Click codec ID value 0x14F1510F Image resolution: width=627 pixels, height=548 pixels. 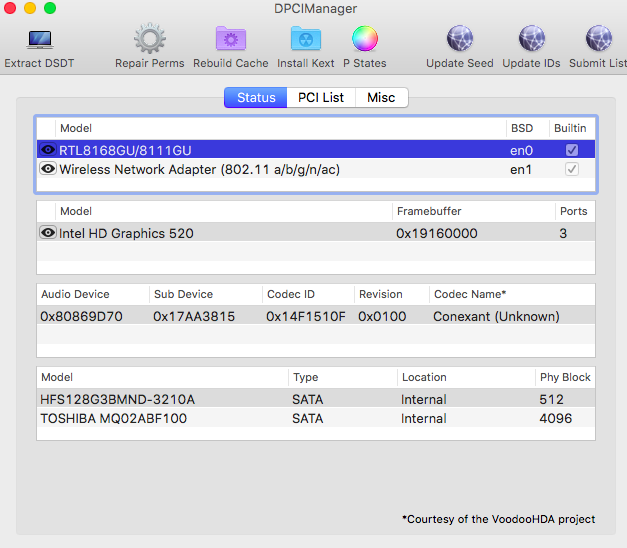point(306,316)
